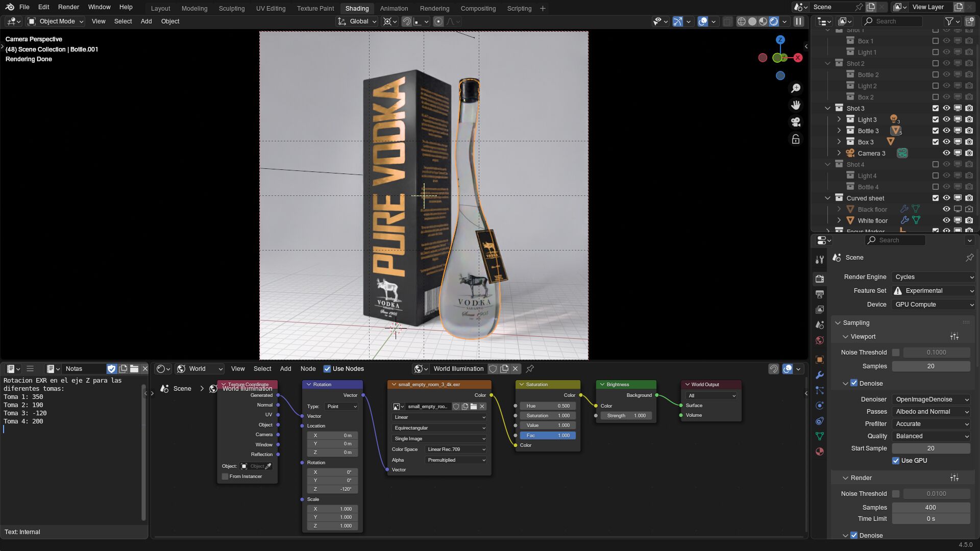Pin the World Illumination node tree
Image resolution: width=980 pixels, height=551 pixels.
pyautogui.click(x=530, y=369)
